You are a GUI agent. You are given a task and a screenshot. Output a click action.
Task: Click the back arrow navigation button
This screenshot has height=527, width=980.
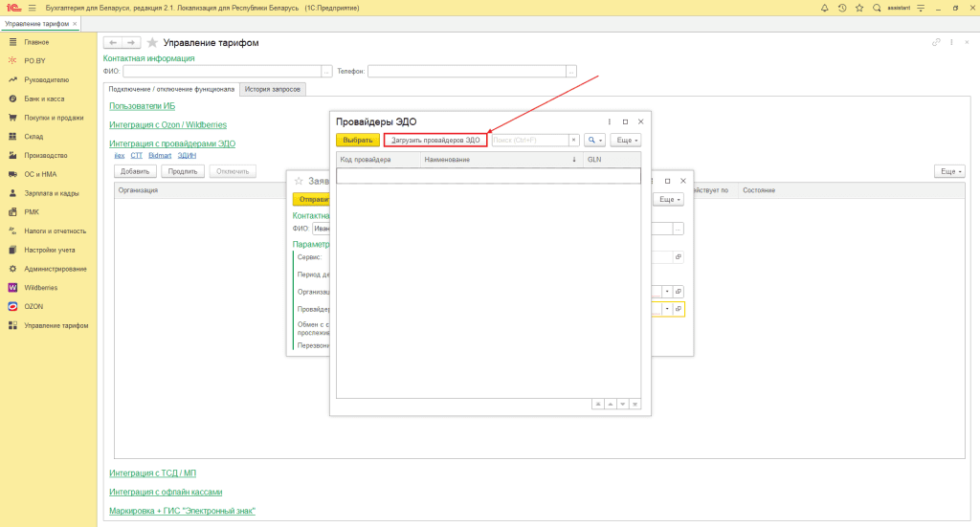pos(112,43)
